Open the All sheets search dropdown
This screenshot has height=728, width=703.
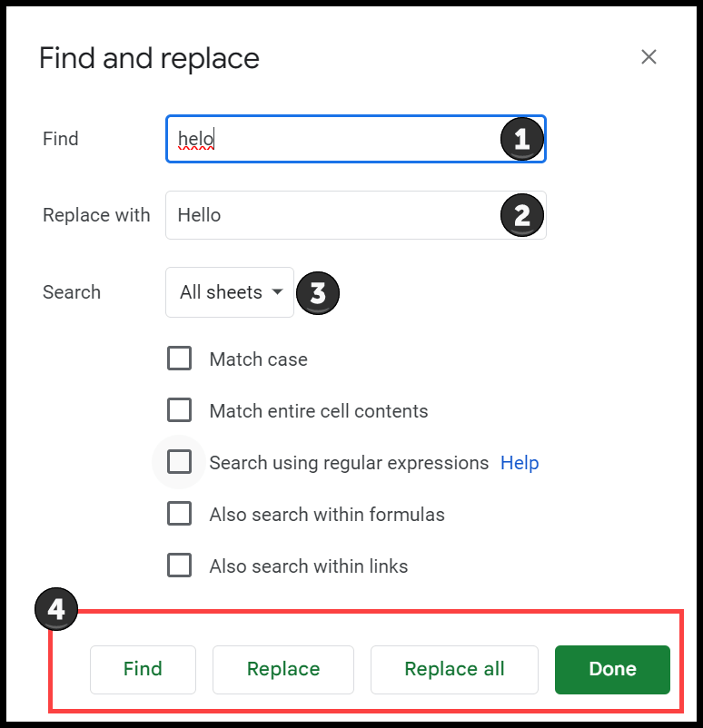(230, 292)
